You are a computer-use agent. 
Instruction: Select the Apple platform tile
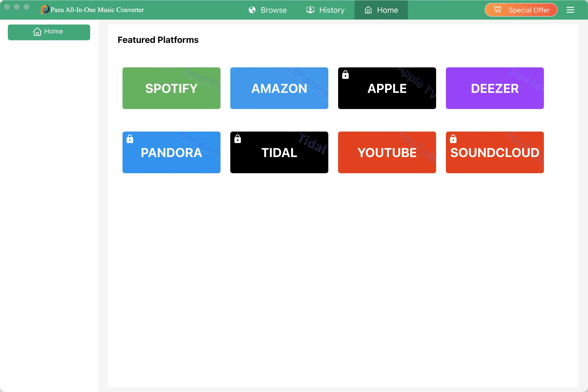(387, 88)
